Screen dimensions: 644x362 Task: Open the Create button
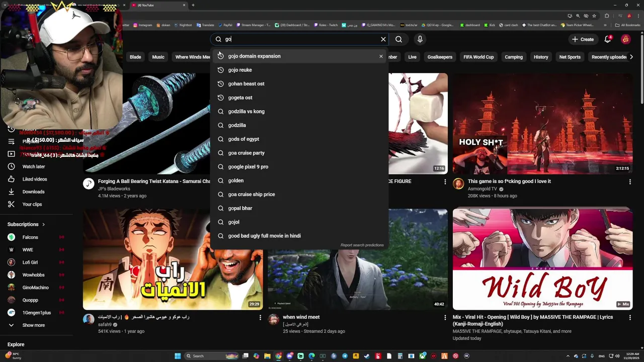pos(583,39)
